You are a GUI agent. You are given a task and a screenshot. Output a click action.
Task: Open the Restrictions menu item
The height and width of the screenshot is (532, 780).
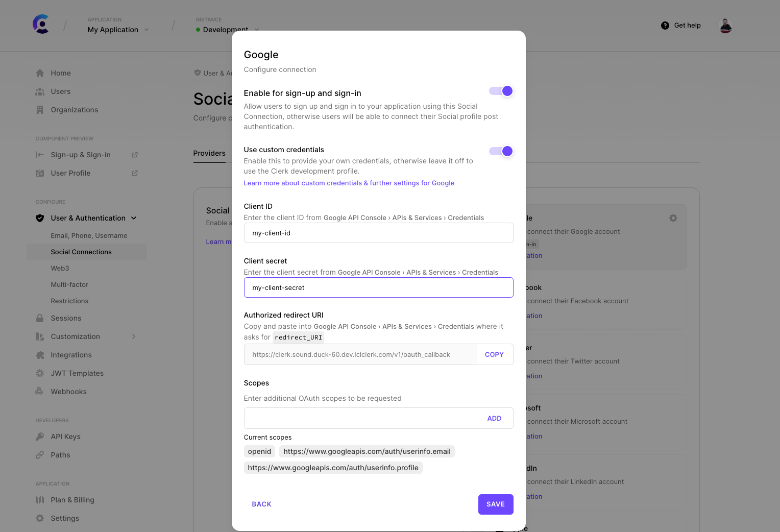[x=69, y=301]
